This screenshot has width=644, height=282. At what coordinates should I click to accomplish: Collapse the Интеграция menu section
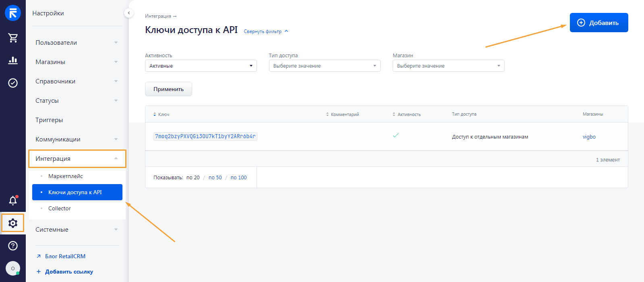point(77,159)
